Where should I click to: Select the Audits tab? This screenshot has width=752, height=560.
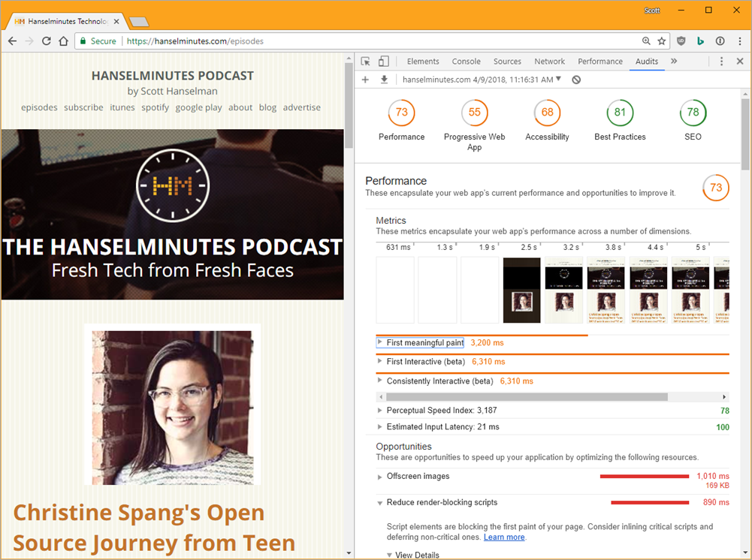(647, 62)
